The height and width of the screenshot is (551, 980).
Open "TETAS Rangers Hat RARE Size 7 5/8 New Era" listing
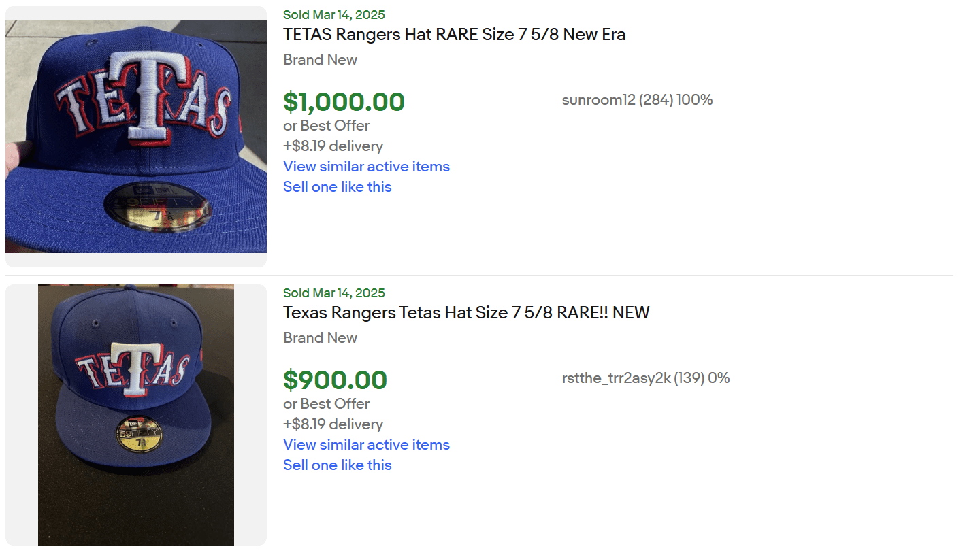[x=454, y=35]
